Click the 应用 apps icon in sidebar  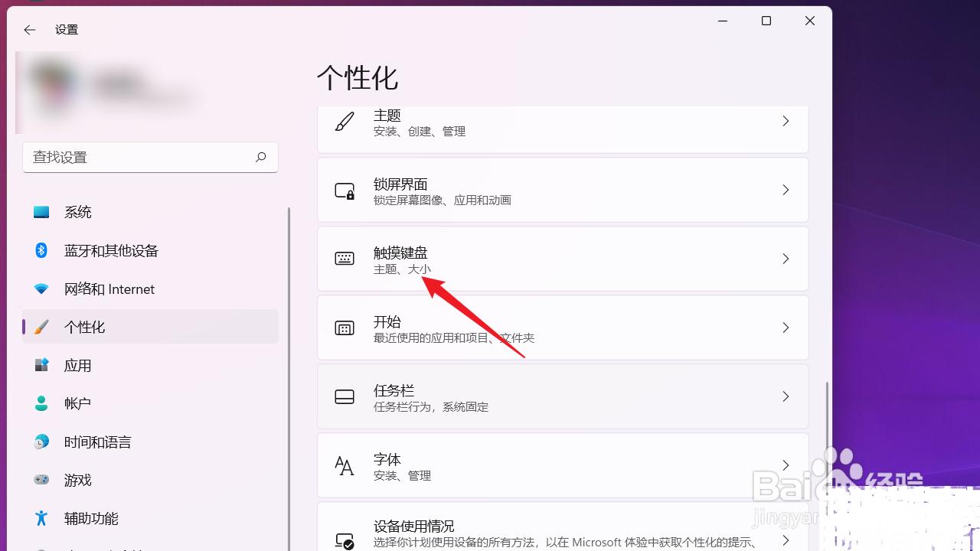(x=41, y=365)
